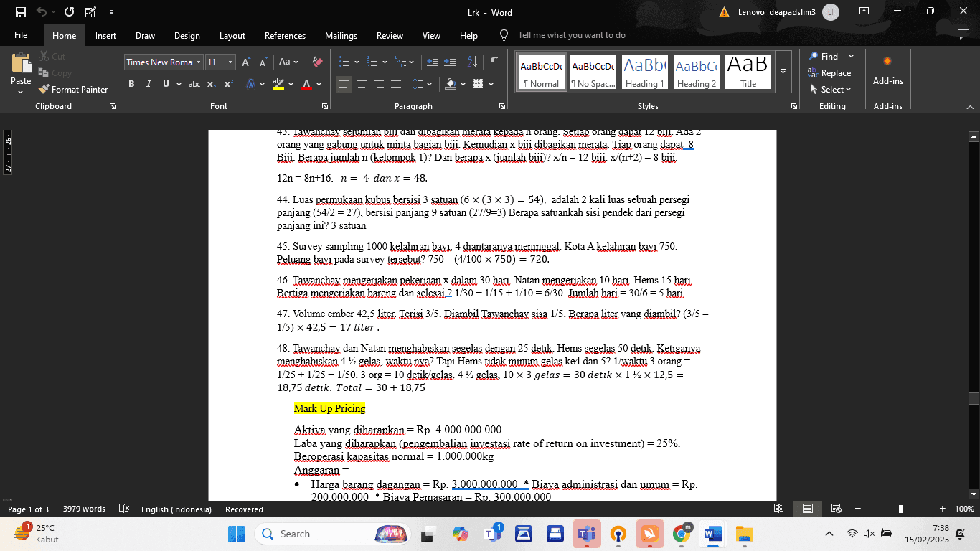The image size is (980, 551).
Task: Click English (Indonesia) language in status bar
Action: click(x=176, y=509)
